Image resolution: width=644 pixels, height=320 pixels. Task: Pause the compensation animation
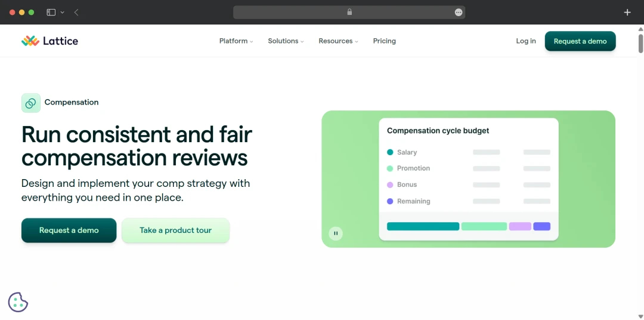[x=336, y=233]
